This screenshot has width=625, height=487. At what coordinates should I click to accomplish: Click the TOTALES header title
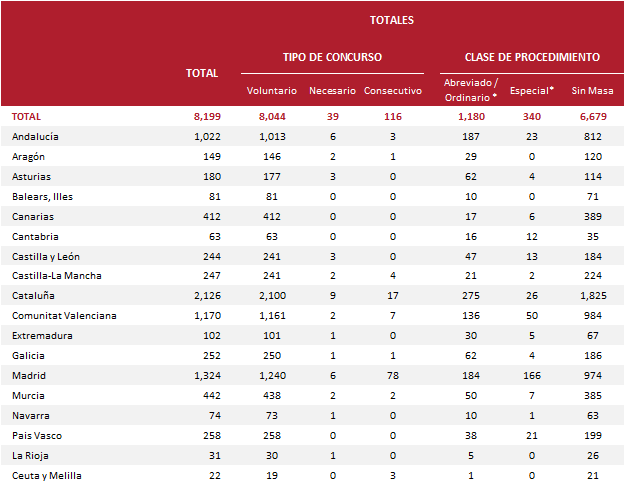(x=391, y=20)
